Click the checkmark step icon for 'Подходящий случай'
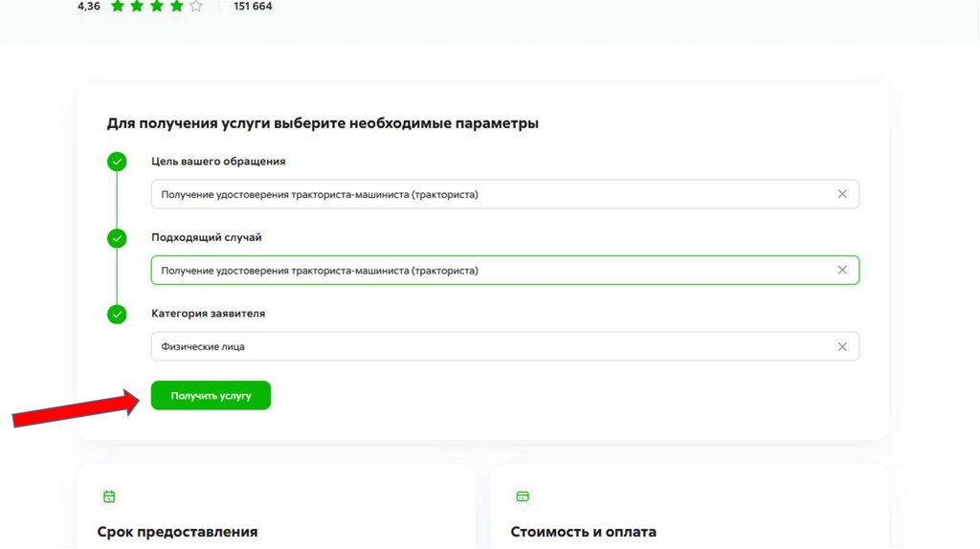Image resolution: width=980 pixels, height=549 pixels. pos(117,238)
